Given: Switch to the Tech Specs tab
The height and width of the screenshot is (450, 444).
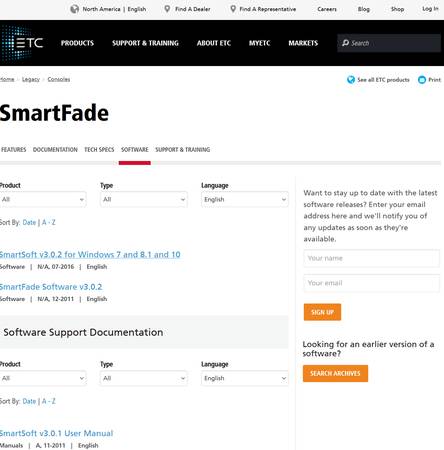Looking at the screenshot, I should point(99,150).
